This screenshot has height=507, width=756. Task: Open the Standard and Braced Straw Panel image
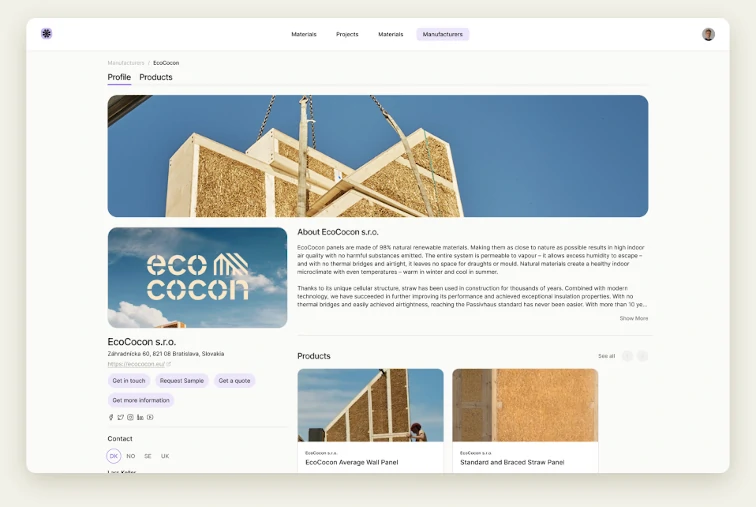click(525, 405)
